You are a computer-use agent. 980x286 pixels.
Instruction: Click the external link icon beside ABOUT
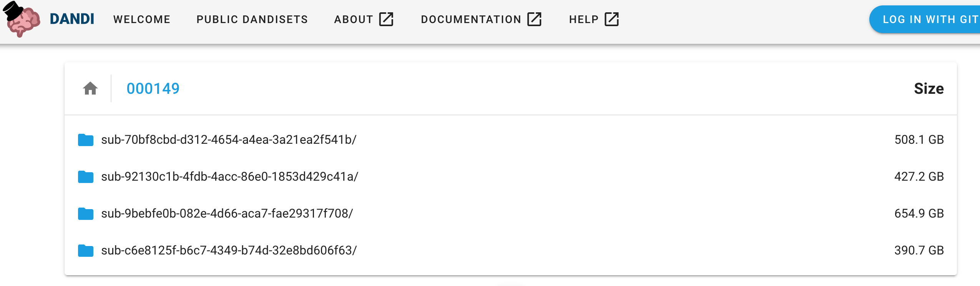tap(386, 19)
